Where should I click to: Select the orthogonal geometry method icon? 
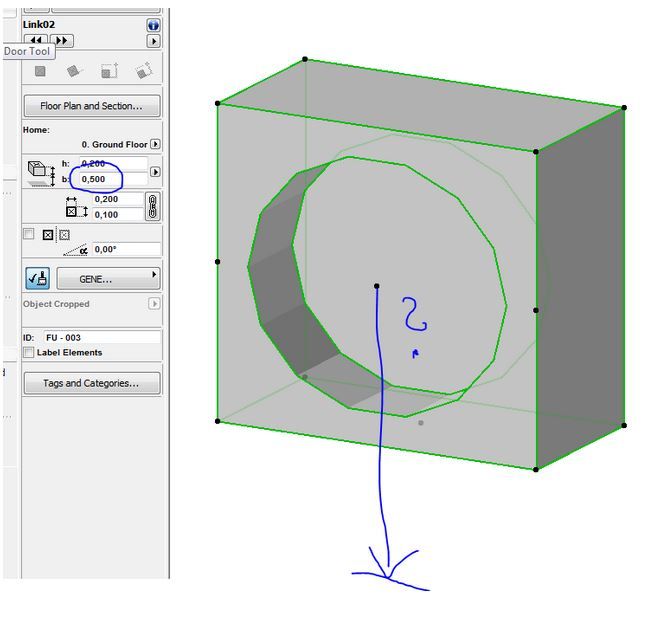pyautogui.click(x=40, y=71)
